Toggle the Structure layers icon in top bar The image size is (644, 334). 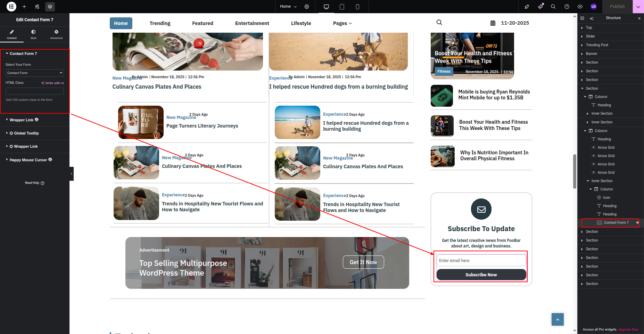(x=50, y=7)
